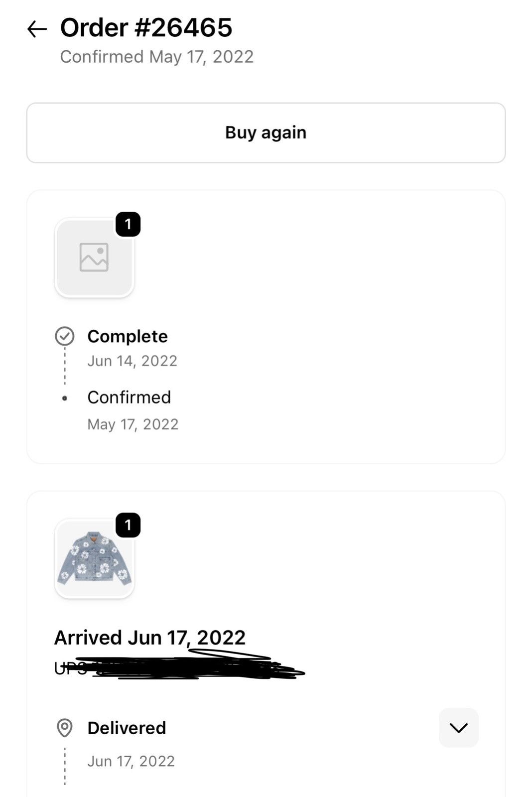Select the Delivered status label
532x797 pixels.
pyautogui.click(x=127, y=728)
